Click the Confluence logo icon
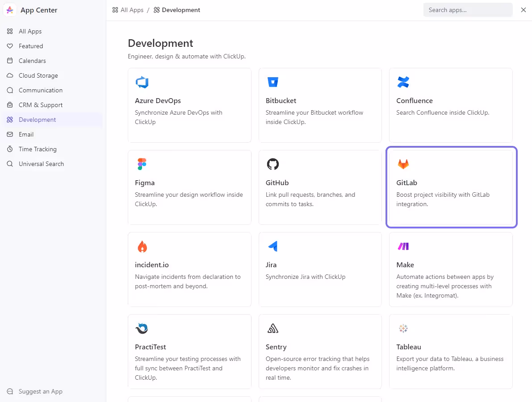Image resolution: width=532 pixels, height=402 pixels. click(403, 83)
